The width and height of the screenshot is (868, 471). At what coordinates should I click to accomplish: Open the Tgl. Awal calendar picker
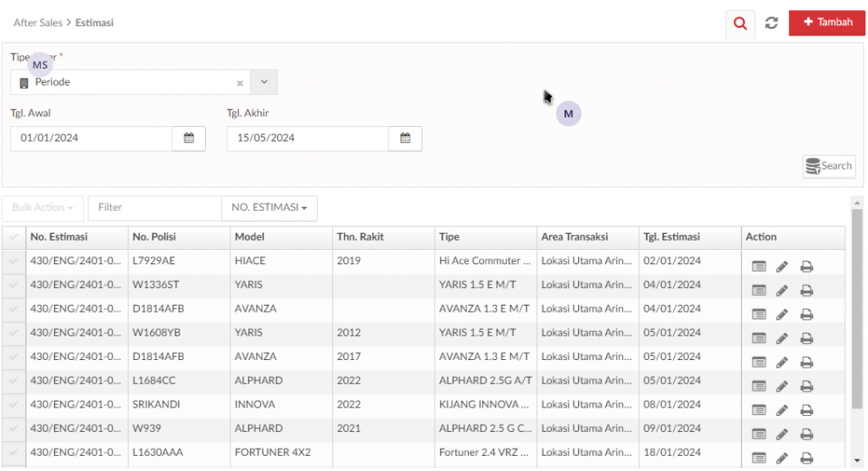coord(189,138)
